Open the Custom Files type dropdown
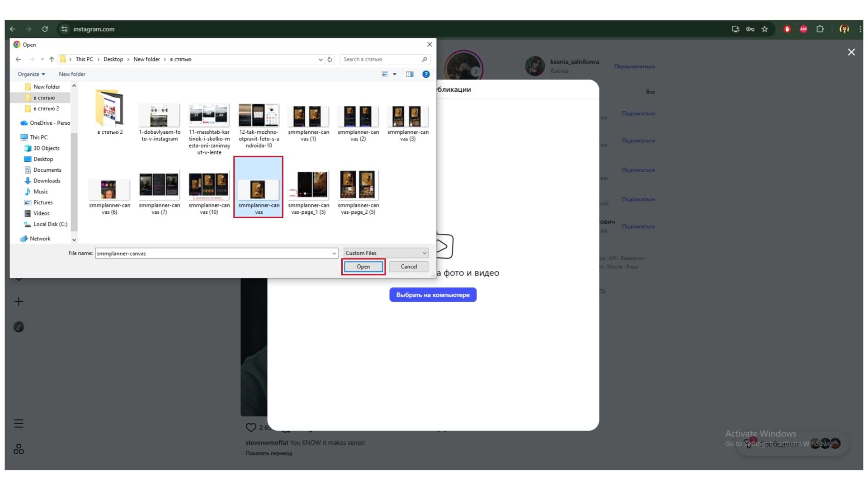The image size is (868, 488). [x=386, y=253]
